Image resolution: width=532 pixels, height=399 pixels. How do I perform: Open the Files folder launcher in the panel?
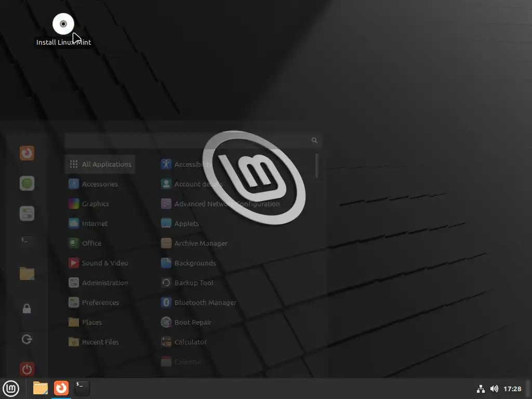[41, 388]
